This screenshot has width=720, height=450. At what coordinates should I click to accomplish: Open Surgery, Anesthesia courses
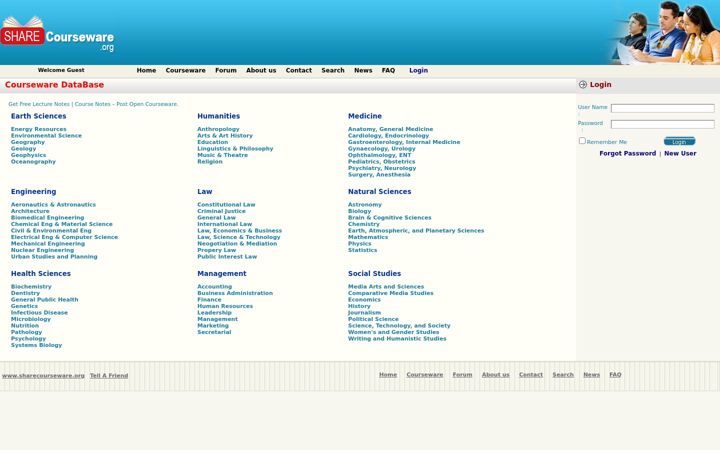(379, 174)
